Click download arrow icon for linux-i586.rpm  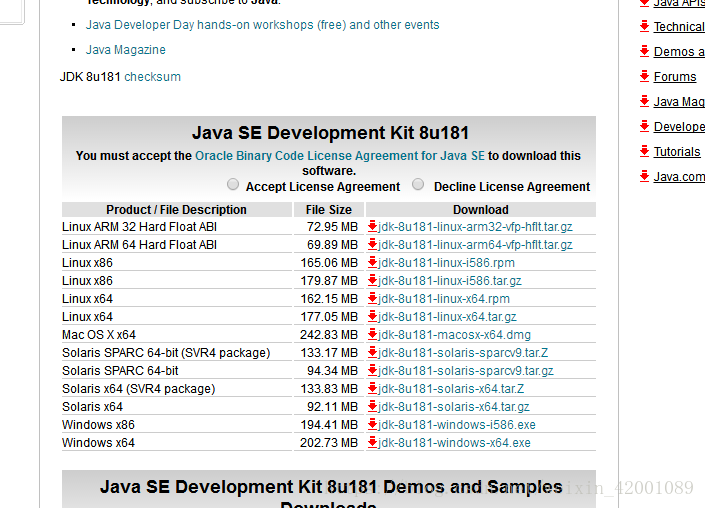click(x=372, y=262)
